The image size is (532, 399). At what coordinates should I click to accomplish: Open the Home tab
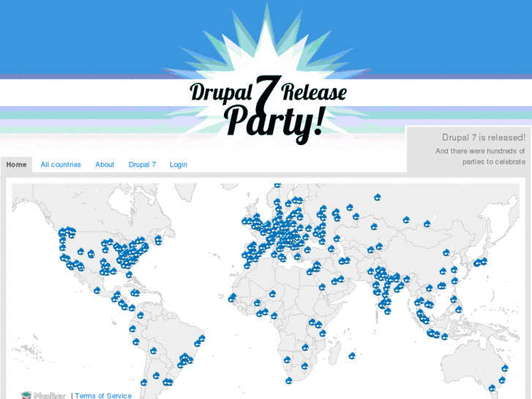click(x=16, y=165)
